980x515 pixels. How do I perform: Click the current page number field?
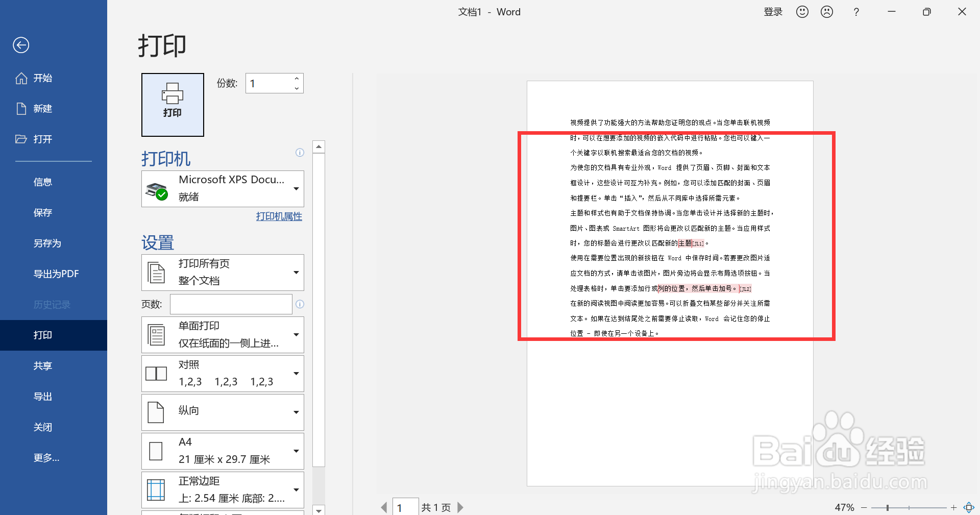(405, 507)
